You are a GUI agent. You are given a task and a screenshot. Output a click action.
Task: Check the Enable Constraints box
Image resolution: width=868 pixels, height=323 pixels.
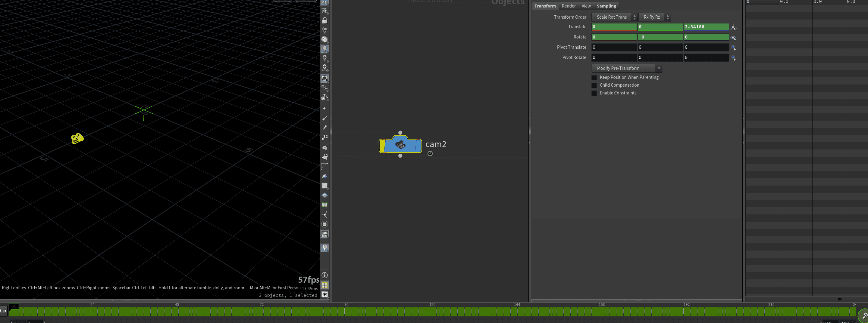coord(594,93)
